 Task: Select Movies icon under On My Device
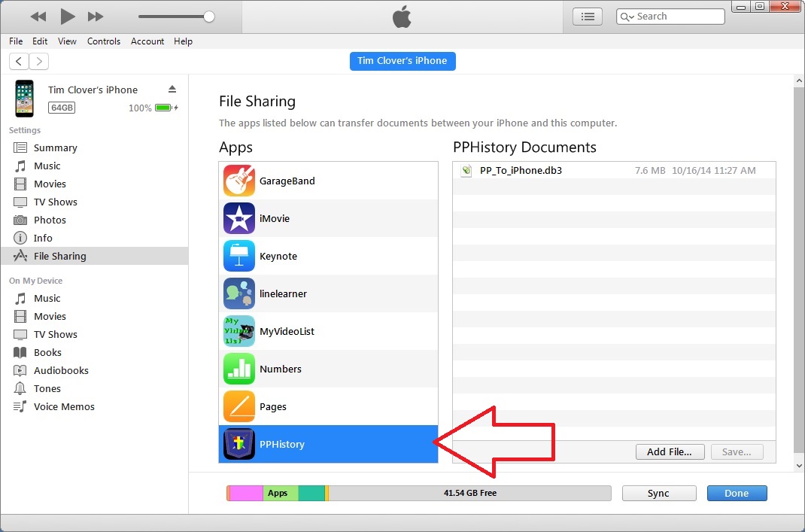point(20,316)
